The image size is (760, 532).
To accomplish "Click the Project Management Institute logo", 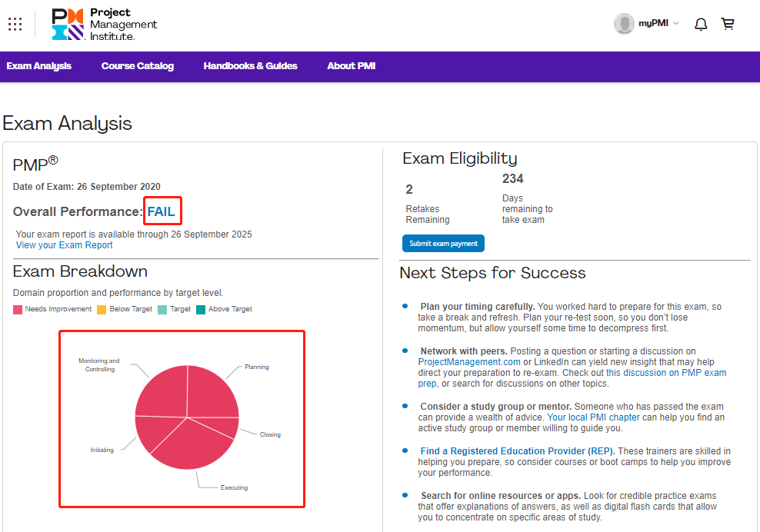I will coord(104,25).
